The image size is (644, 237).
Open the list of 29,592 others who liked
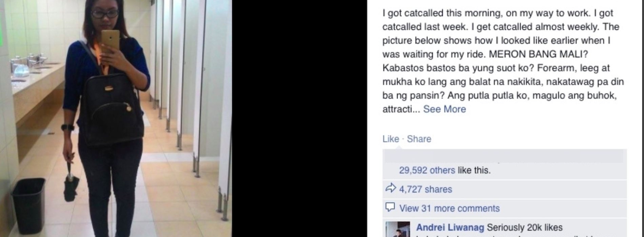pyautogui.click(x=427, y=170)
